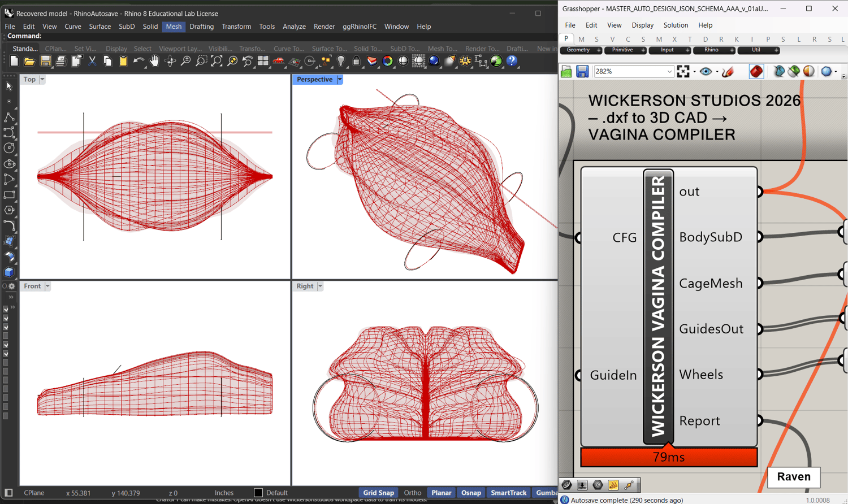This screenshot has height=504, width=848.
Task: Open the Front viewport dropdown arrow
Action: tap(48, 286)
